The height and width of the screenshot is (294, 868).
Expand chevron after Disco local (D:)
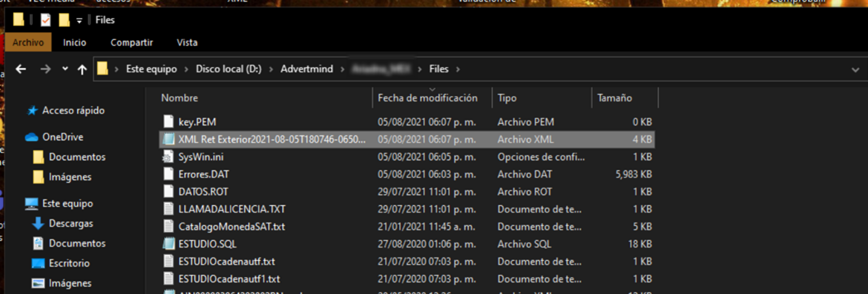271,69
